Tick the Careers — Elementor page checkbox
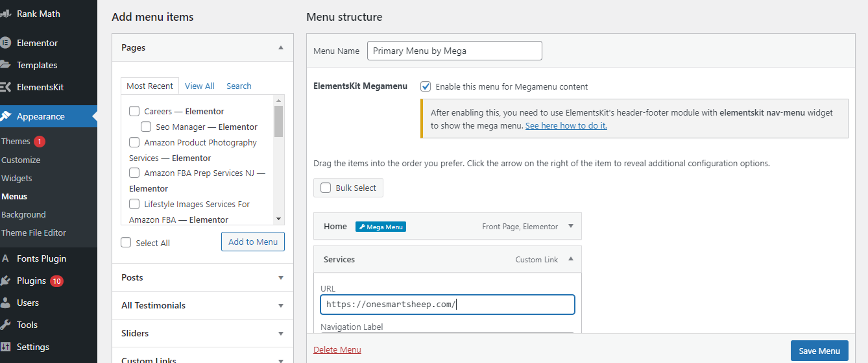Viewport: 868px width, 363px height. [x=134, y=111]
